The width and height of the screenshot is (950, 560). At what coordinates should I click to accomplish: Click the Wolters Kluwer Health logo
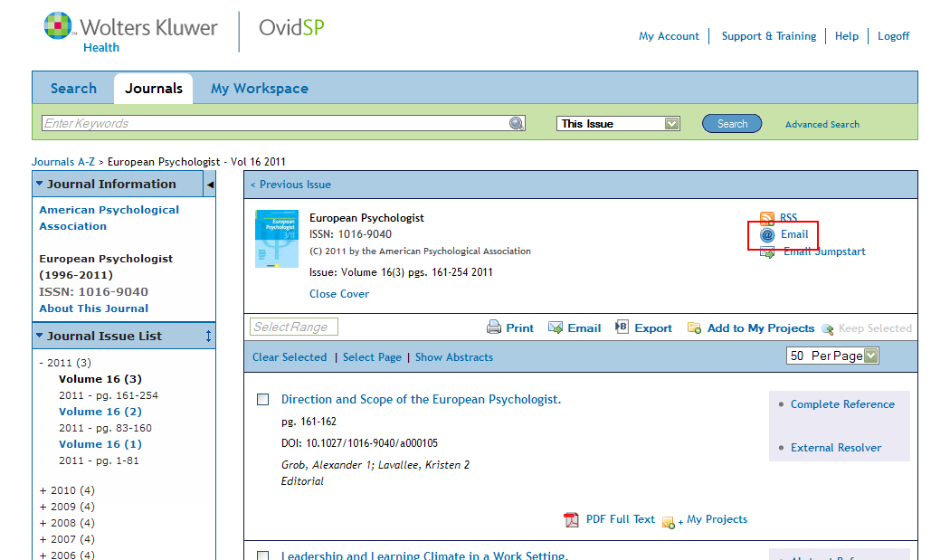[130, 33]
